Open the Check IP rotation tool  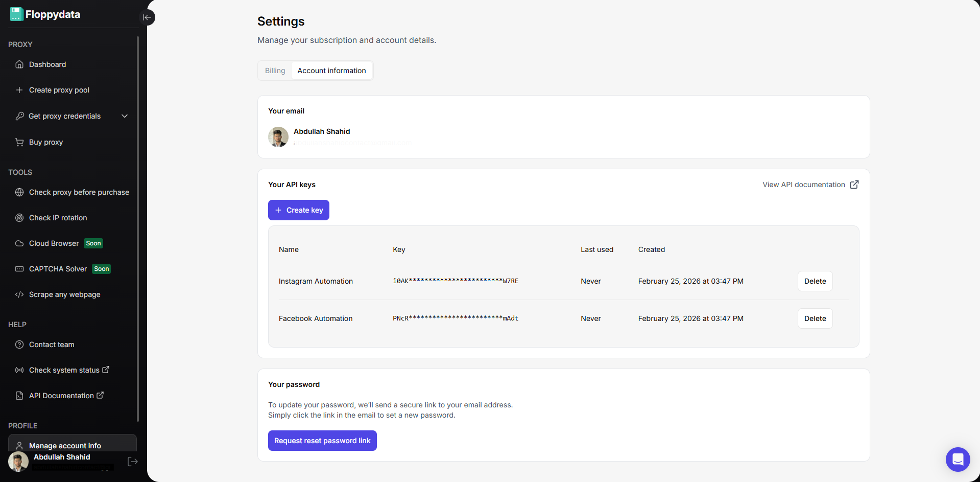[x=57, y=218]
